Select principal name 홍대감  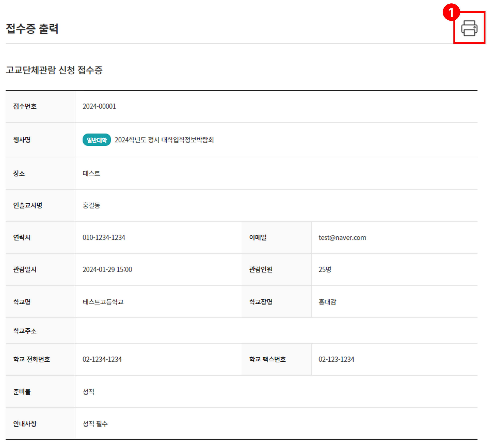pos(327,302)
